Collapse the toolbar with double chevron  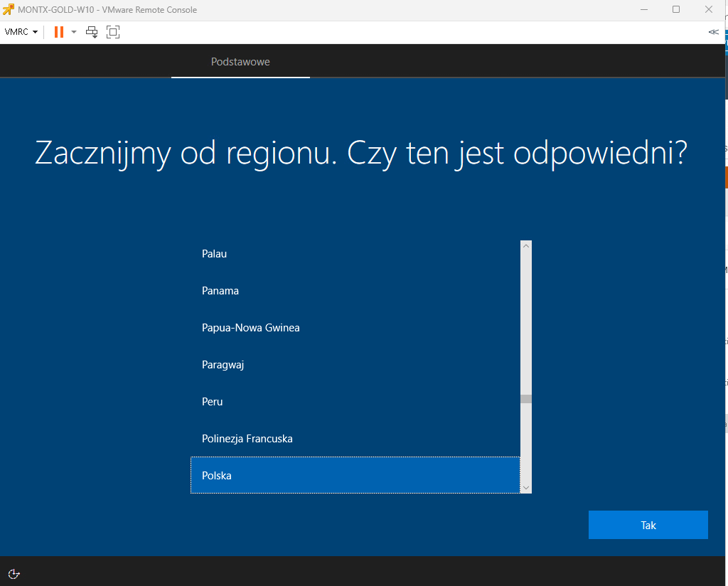click(713, 32)
